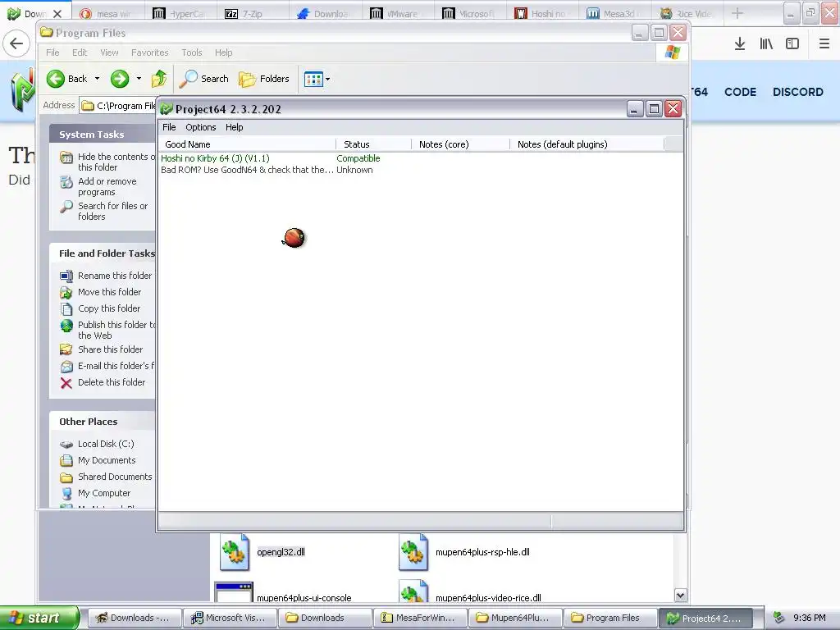The height and width of the screenshot is (630, 840).
Task: Collapse the System Tasks panel header
Action: (103, 134)
